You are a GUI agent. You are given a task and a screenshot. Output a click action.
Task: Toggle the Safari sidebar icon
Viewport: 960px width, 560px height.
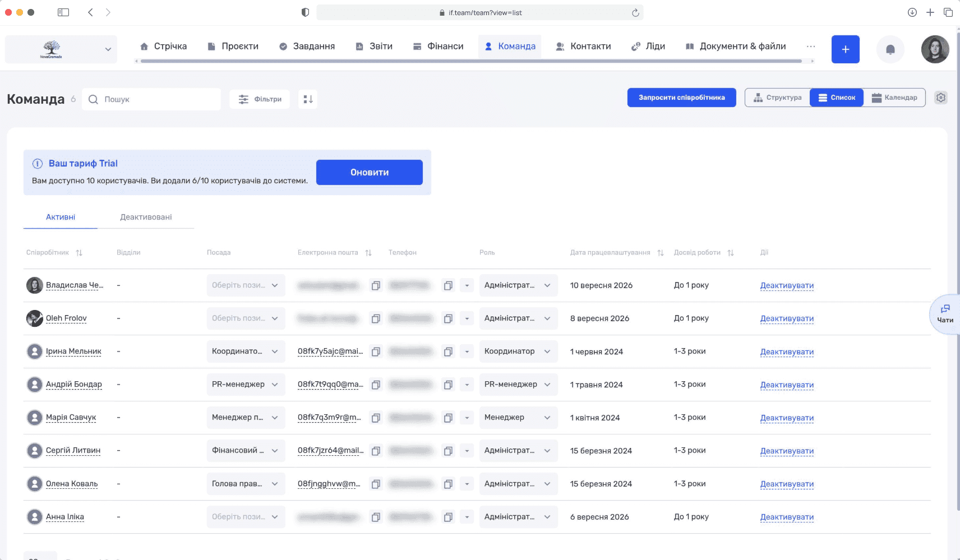(x=63, y=12)
